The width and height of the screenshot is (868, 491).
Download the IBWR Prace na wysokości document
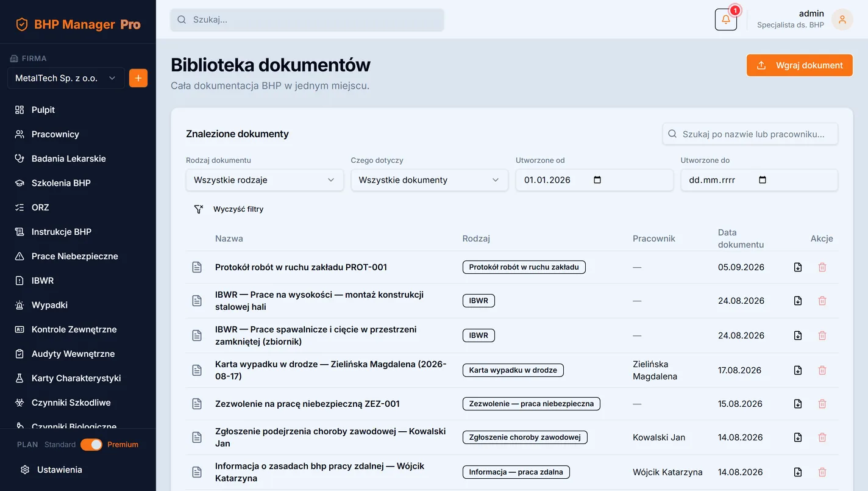click(798, 301)
